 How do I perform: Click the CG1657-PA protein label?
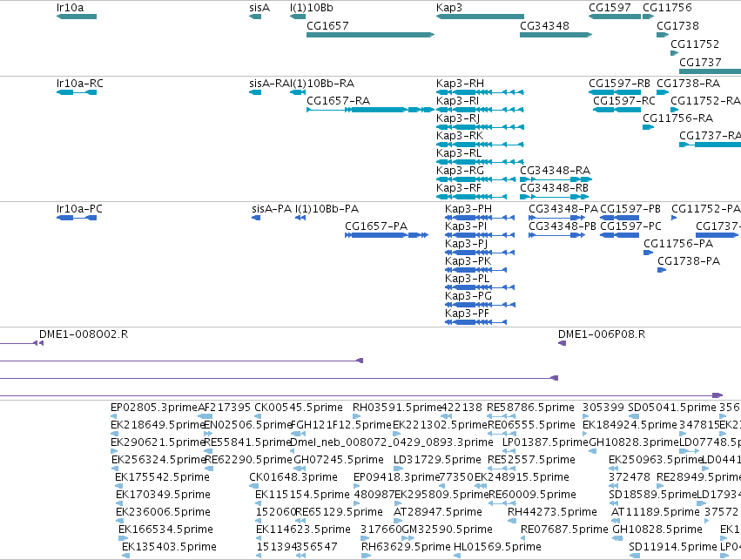coord(376,226)
